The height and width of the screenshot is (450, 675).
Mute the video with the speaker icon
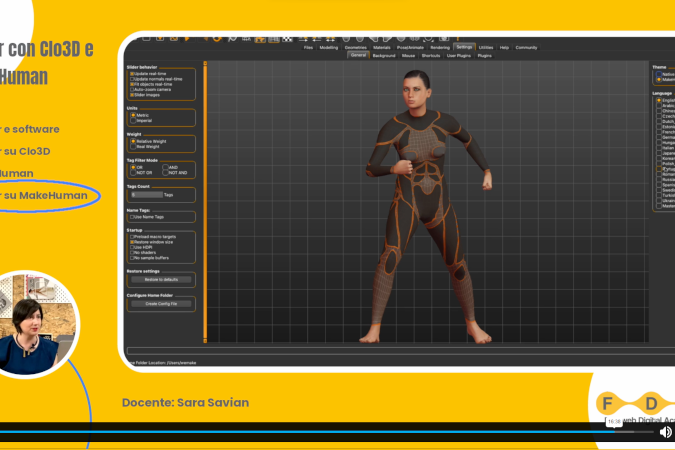click(665, 432)
